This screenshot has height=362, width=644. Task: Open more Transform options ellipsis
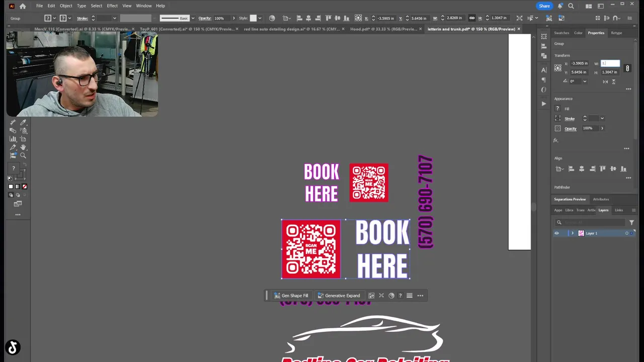[628, 89]
